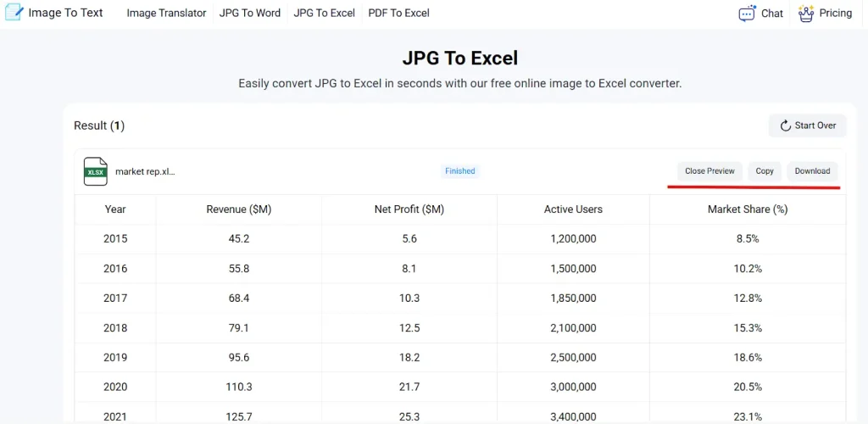Click the Image To Text logo icon
The height and width of the screenshot is (424, 868).
pos(14,13)
